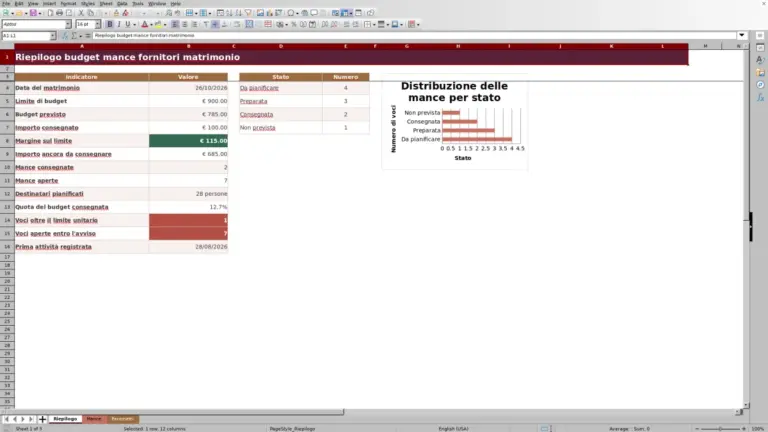Screen dimensions: 768x432
Task: Select the 'Distribuzione delle mance' chart
Action: [x=455, y=121]
